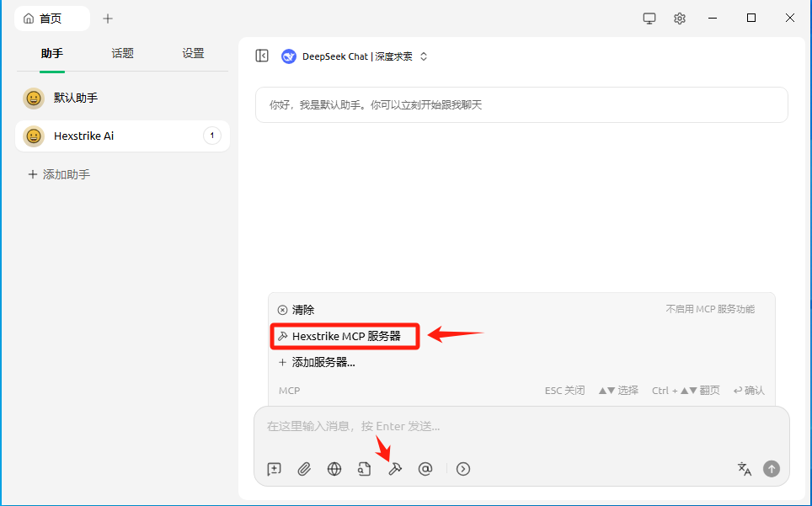Create a new topic with the plus-box icon
Screen dimensions: 812x506
coord(273,469)
